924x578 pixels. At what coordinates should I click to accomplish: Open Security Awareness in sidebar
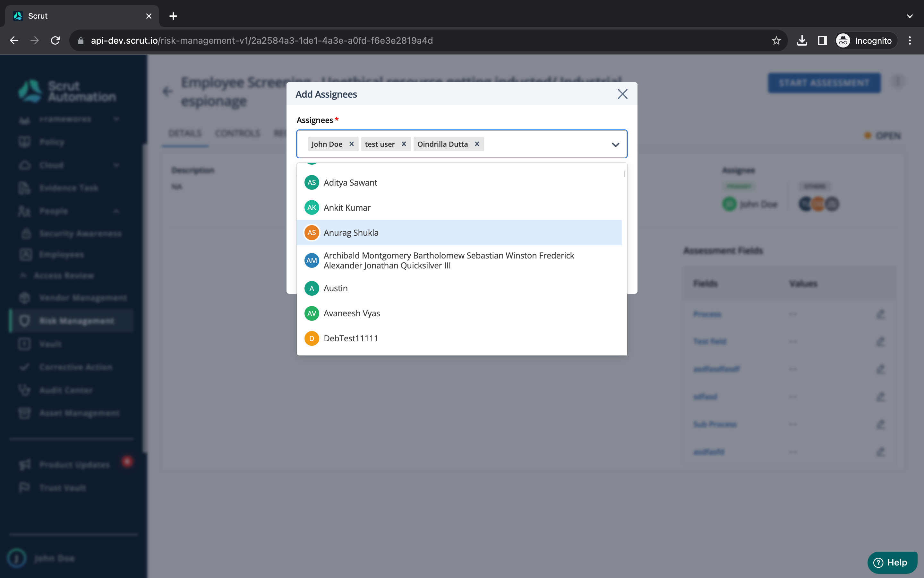(72, 233)
